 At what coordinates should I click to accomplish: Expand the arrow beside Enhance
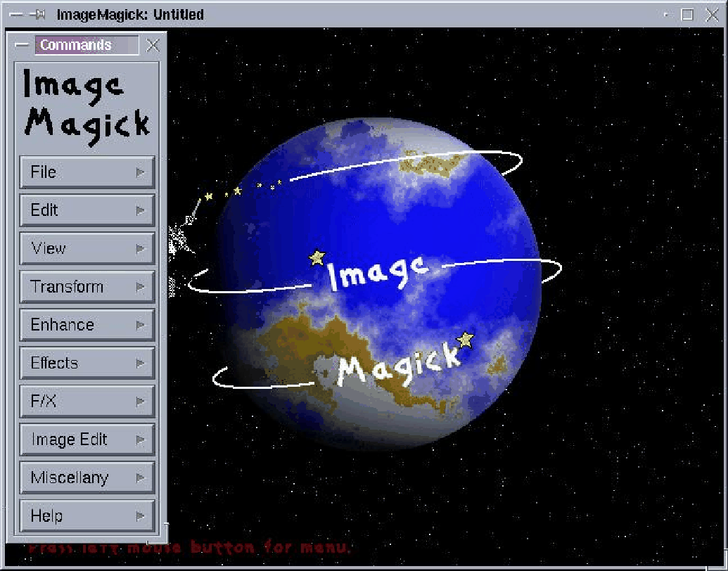click(140, 325)
